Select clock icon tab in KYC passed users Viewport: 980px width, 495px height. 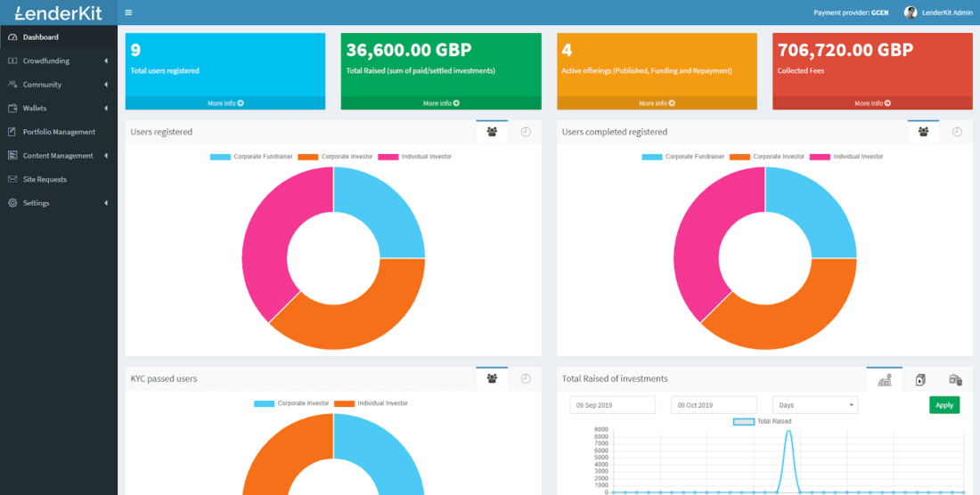[526, 378]
